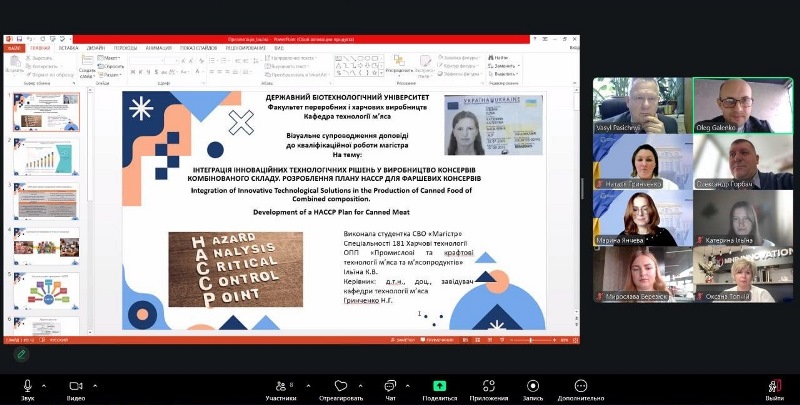Open the Дополнительно more options icon
The width and height of the screenshot is (800, 405).
pos(581,386)
